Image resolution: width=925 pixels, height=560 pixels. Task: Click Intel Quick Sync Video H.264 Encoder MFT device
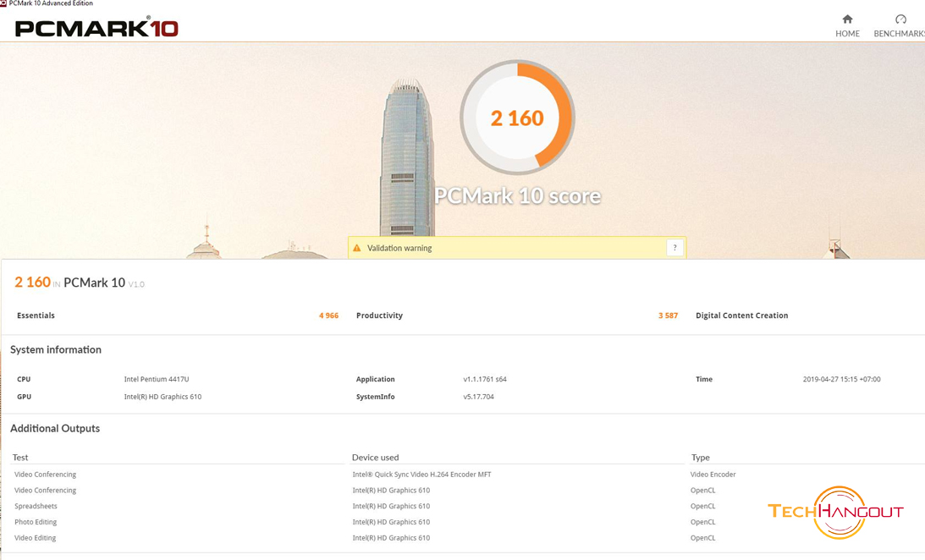point(421,475)
